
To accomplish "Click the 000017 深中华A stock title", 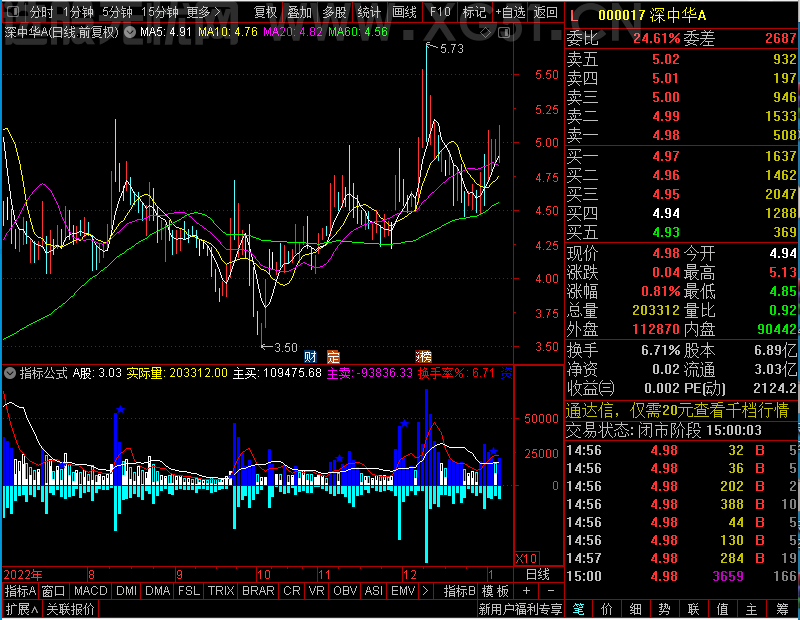I will [x=652, y=15].
